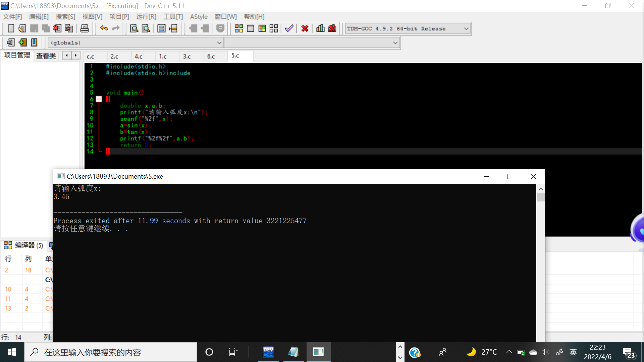Screen dimensions: 644x362
Task: Open the AStyle menu
Action: pyautogui.click(x=199, y=17)
